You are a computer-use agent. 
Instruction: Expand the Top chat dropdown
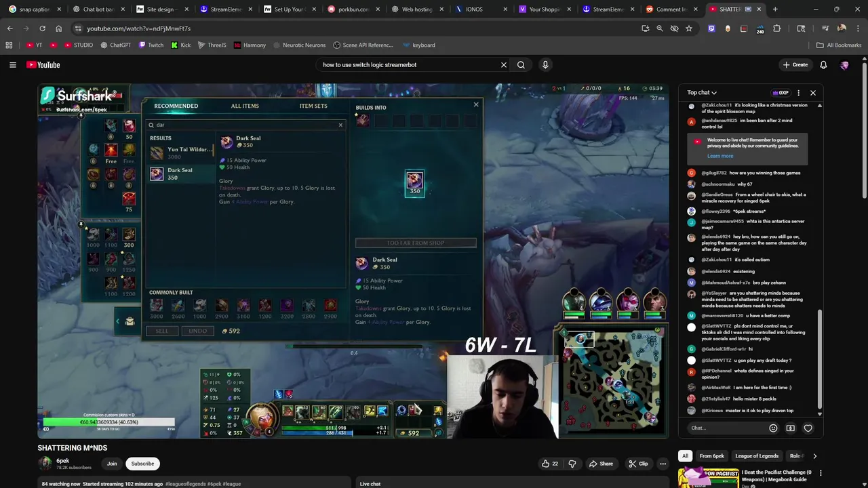(x=702, y=93)
